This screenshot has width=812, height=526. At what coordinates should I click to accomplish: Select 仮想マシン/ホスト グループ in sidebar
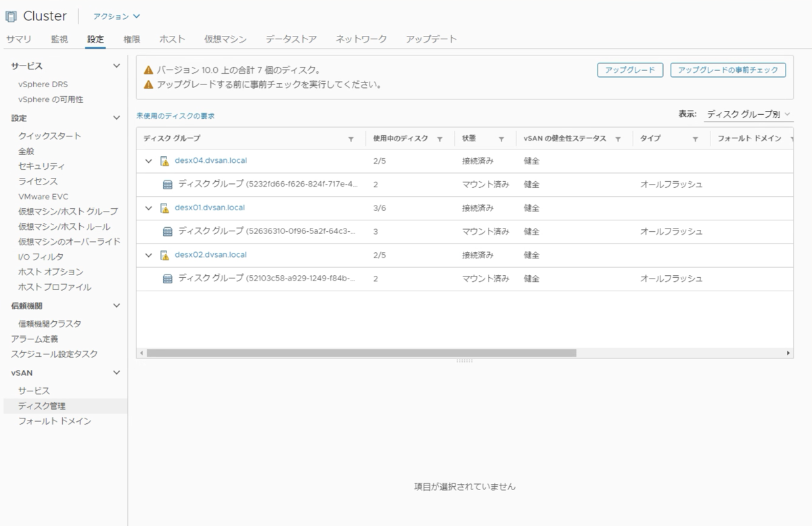tap(68, 212)
